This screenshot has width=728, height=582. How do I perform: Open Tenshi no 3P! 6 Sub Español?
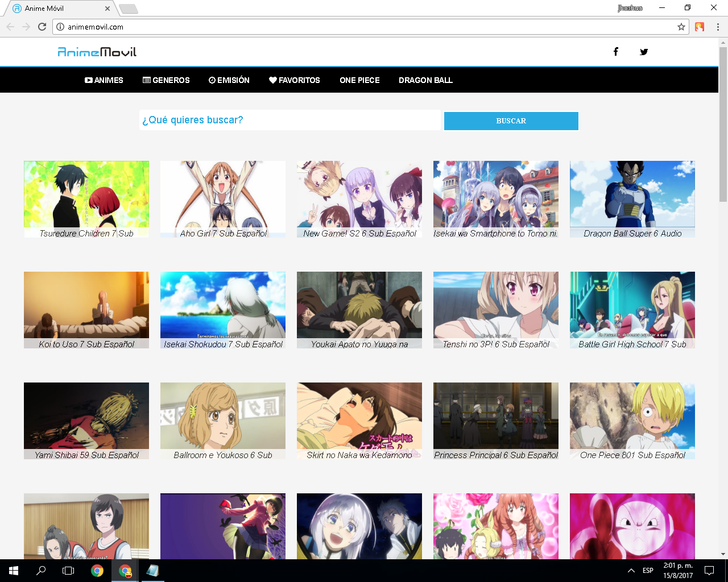click(496, 310)
